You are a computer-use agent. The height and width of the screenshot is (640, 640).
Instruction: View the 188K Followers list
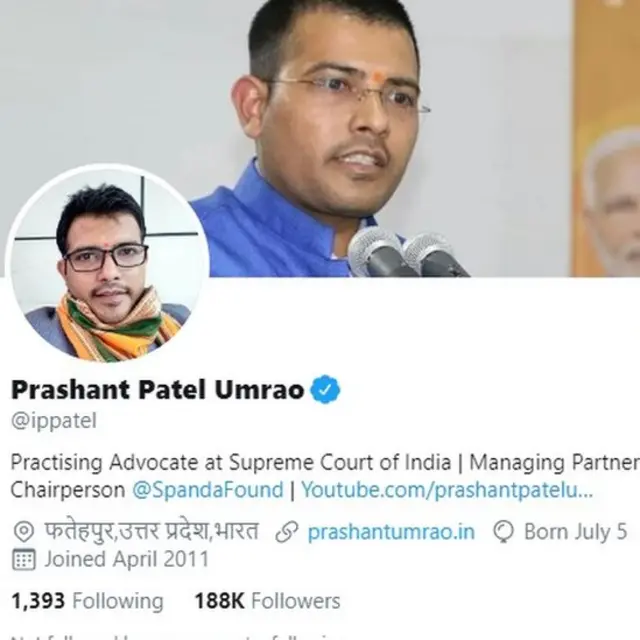(267, 601)
